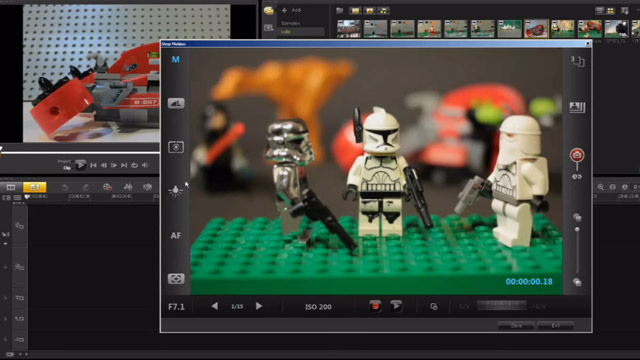Click the M manual mode indicator

[x=176, y=60]
